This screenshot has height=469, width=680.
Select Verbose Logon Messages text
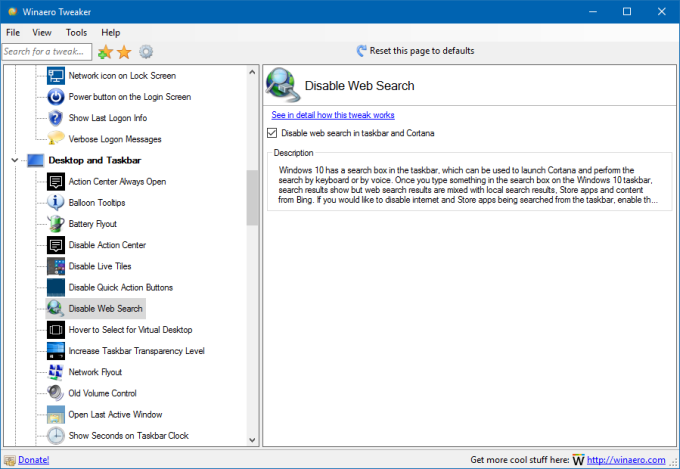pyautogui.click(x=115, y=139)
